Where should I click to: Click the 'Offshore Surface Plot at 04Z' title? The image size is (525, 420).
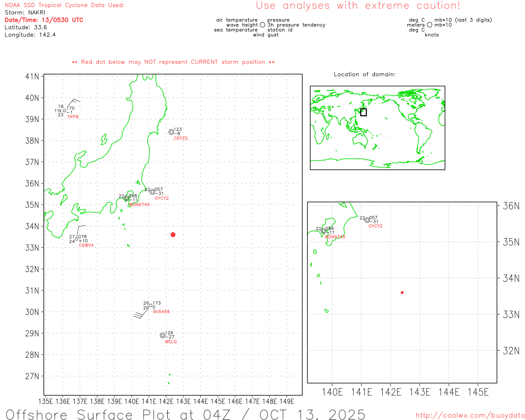coord(118,414)
